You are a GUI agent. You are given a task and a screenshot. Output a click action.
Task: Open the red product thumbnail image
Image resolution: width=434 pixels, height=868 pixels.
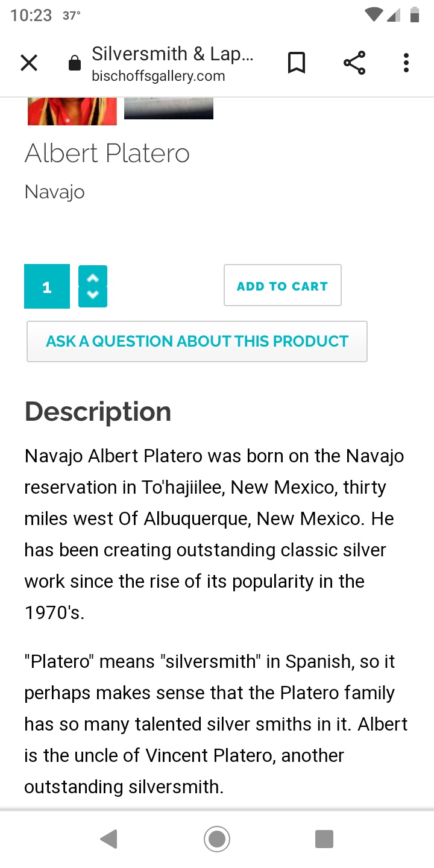[x=72, y=111]
